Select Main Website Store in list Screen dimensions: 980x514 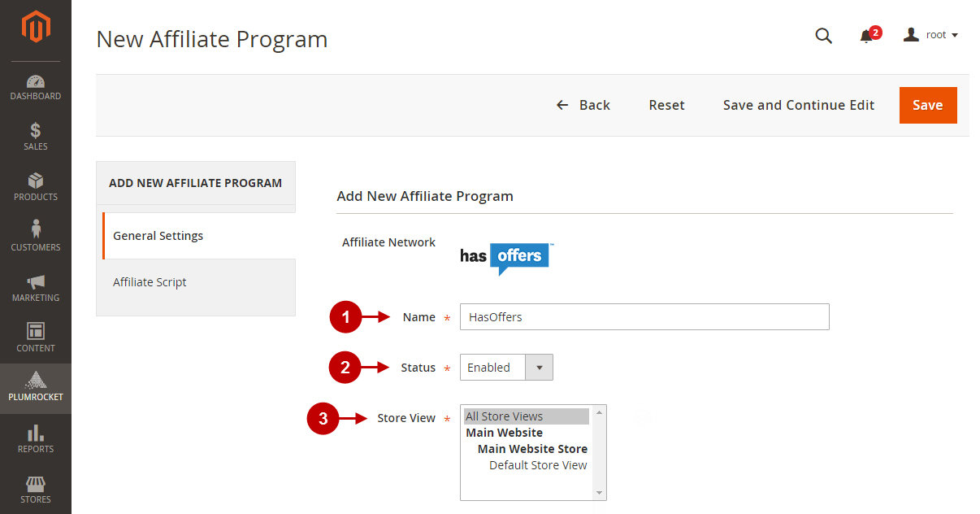pyautogui.click(x=527, y=449)
